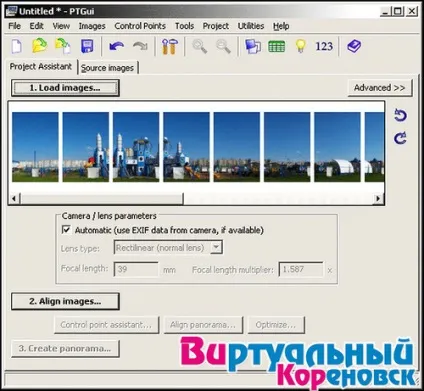The width and height of the screenshot is (424, 391).
Task: Click the greyed Redo arrow icon
Action: pyautogui.click(x=140, y=46)
